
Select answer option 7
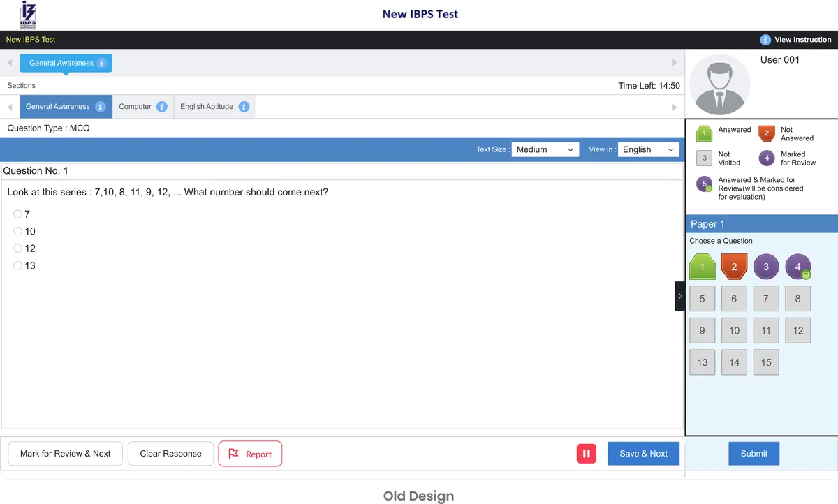pyautogui.click(x=18, y=214)
